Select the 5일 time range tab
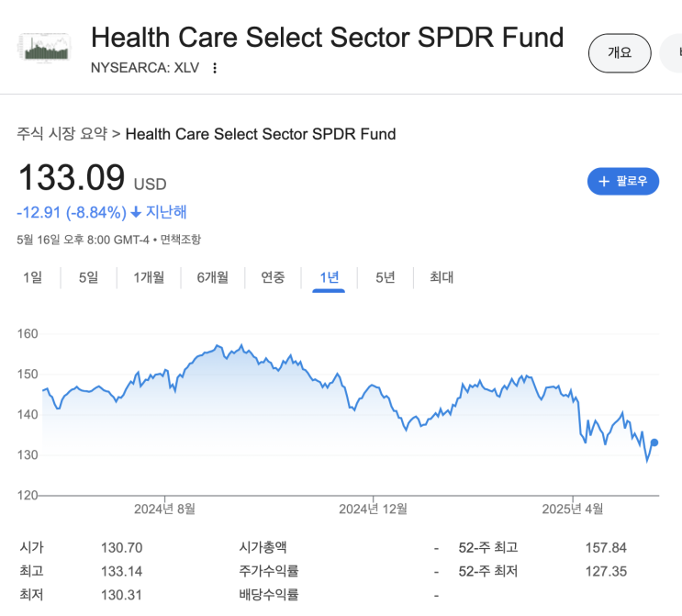682x616 pixels. coord(88,277)
